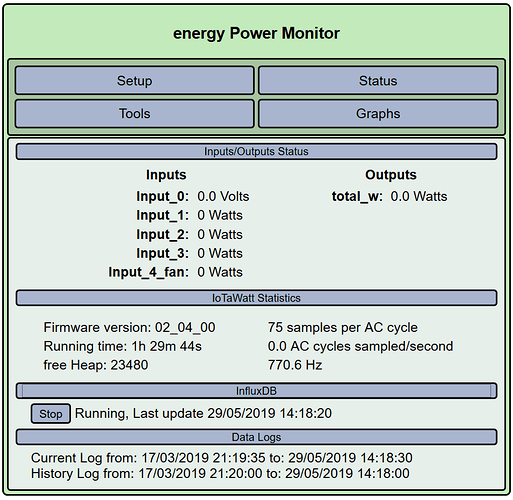Open the Graphs menu
The image size is (513, 500).
pos(378,113)
